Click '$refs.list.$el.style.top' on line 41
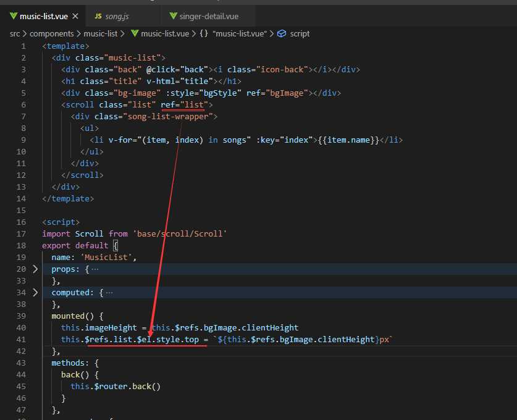 142,339
